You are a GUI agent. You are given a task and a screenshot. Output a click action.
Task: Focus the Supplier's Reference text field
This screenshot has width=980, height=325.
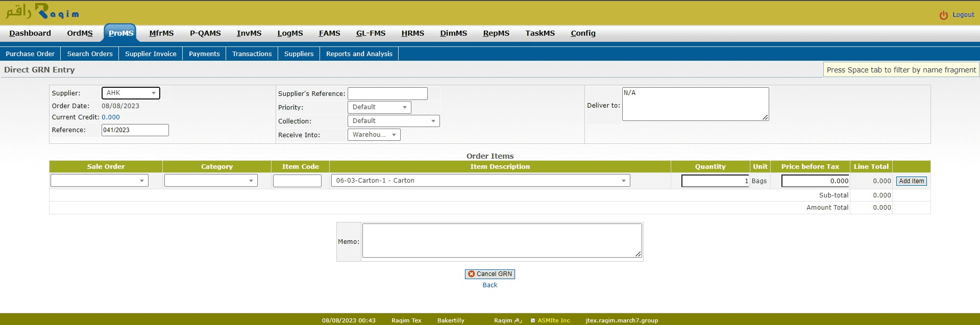[x=387, y=93]
